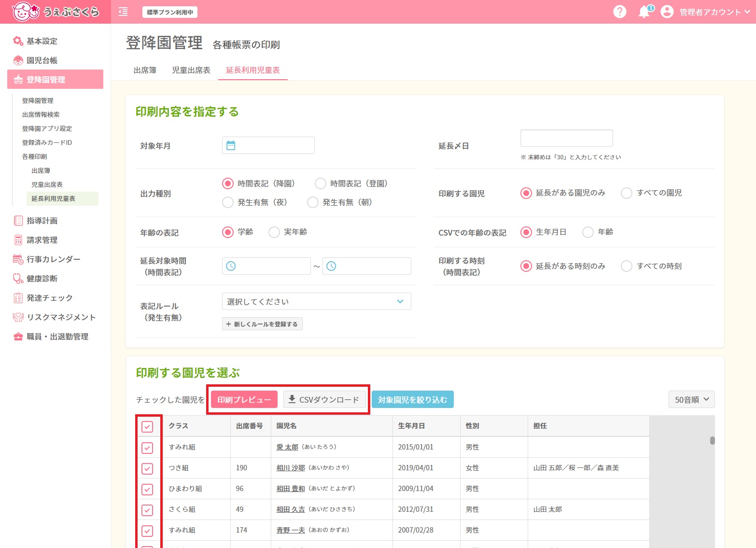The height and width of the screenshot is (548, 756).
Task: Uncheck the checkbox for 愛 太郎 row
Action: (x=147, y=448)
